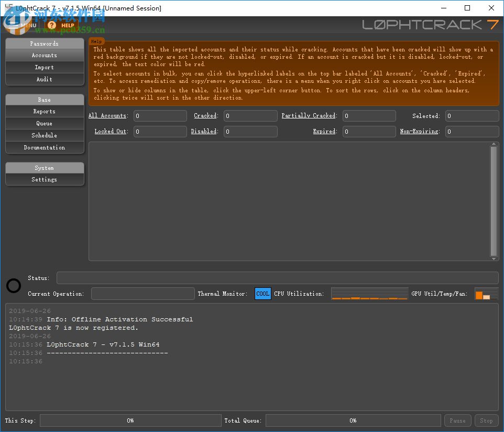Open the MENU button in the toolbar

28,25
